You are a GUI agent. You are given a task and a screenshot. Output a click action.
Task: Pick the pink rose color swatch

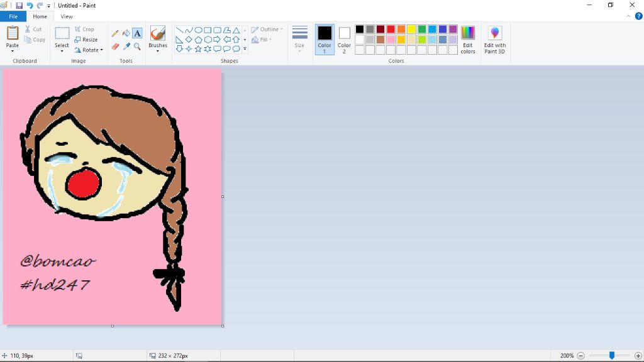pos(391,40)
